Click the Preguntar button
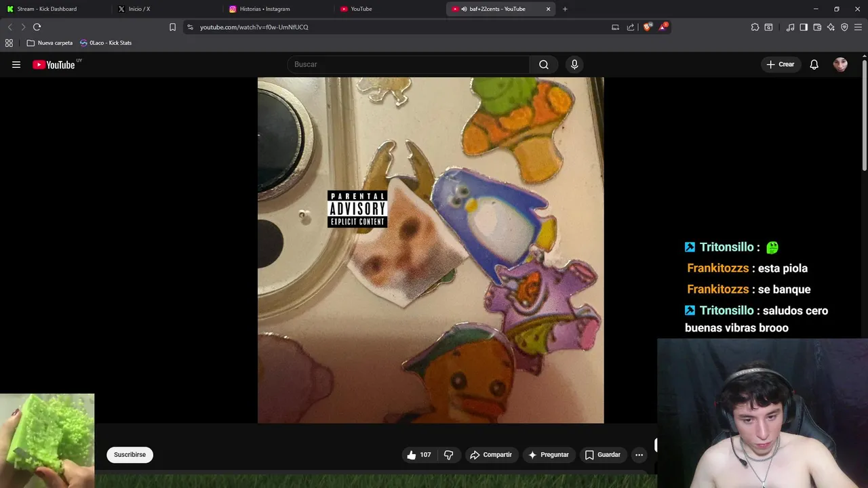The image size is (868, 488). [549, 455]
